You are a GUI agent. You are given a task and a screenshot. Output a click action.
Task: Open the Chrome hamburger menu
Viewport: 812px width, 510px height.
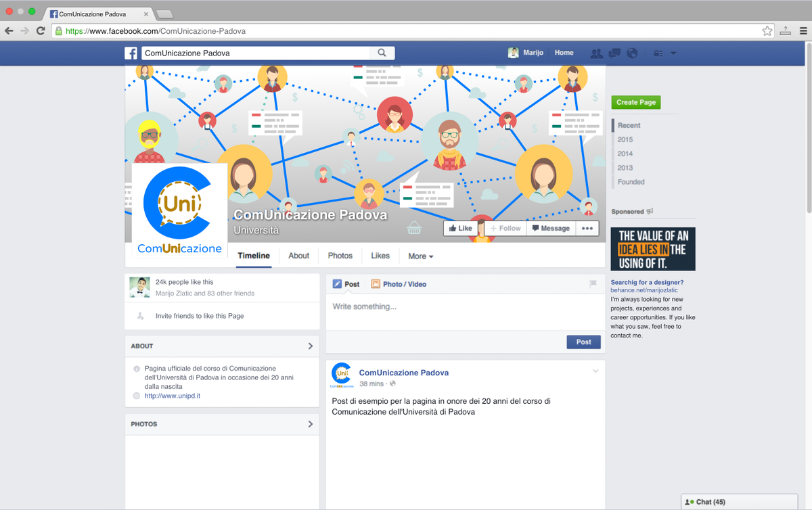pyautogui.click(x=804, y=30)
